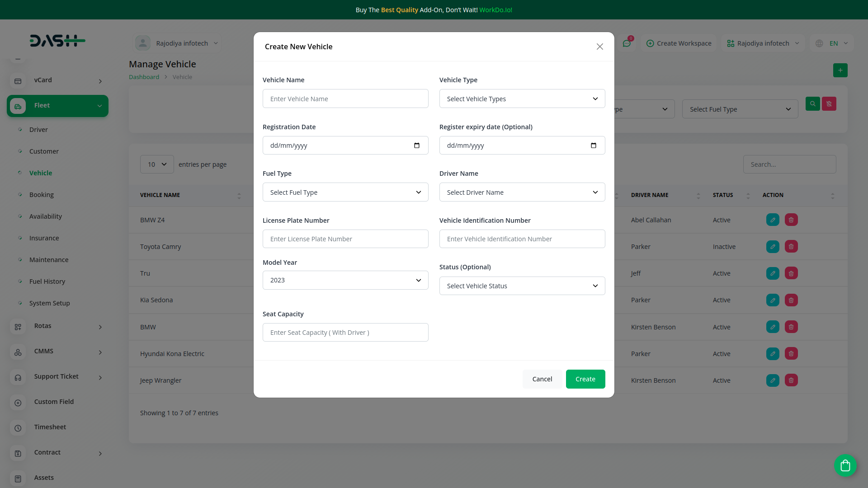
Task: Edit the Jeep Wrangler entry
Action: pyautogui.click(x=772, y=380)
